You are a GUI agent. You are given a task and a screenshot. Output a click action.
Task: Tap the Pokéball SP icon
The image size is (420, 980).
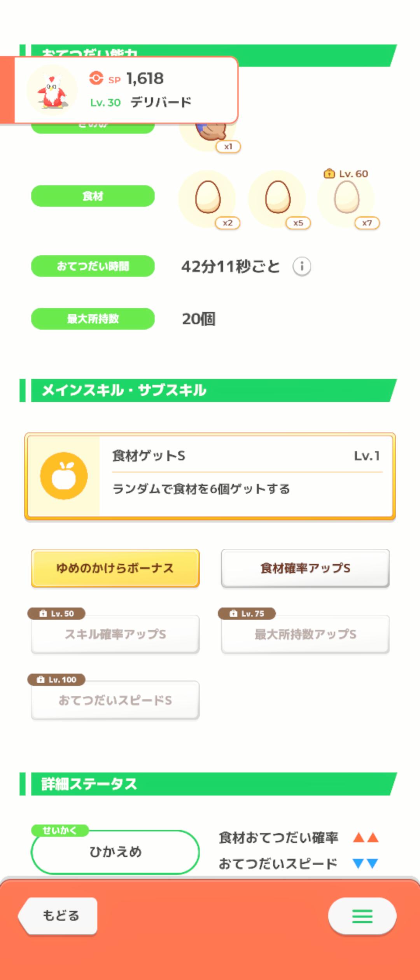click(x=96, y=78)
